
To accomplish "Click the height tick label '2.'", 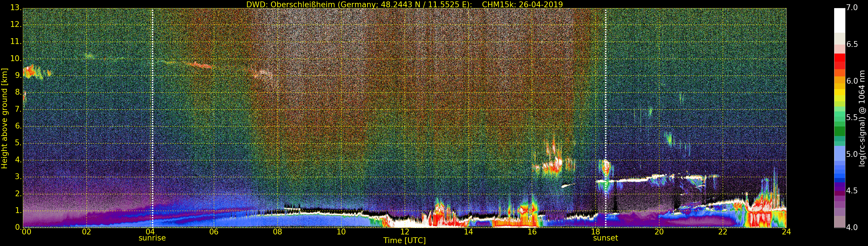I will (x=18, y=193).
